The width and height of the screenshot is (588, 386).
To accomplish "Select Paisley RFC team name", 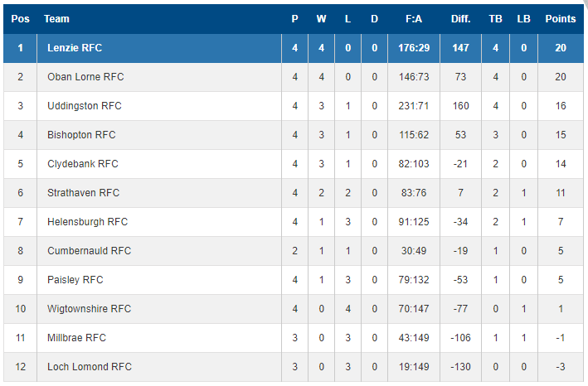I will click(75, 280).
